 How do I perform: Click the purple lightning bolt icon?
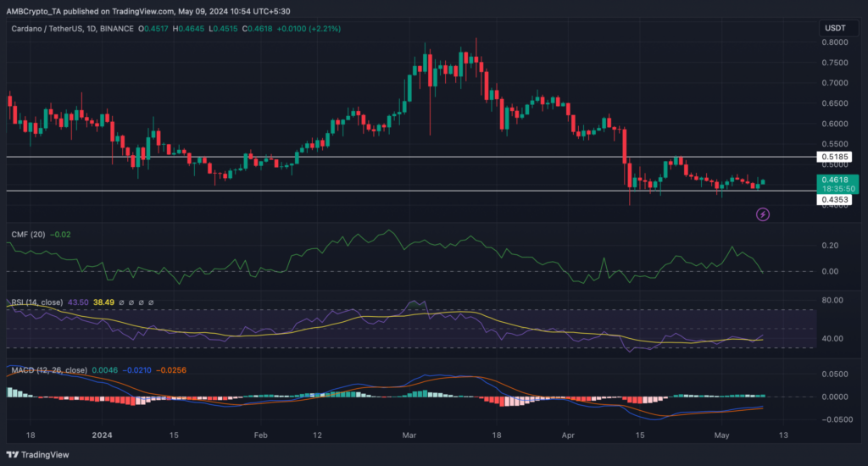click(x=763, y=214)
